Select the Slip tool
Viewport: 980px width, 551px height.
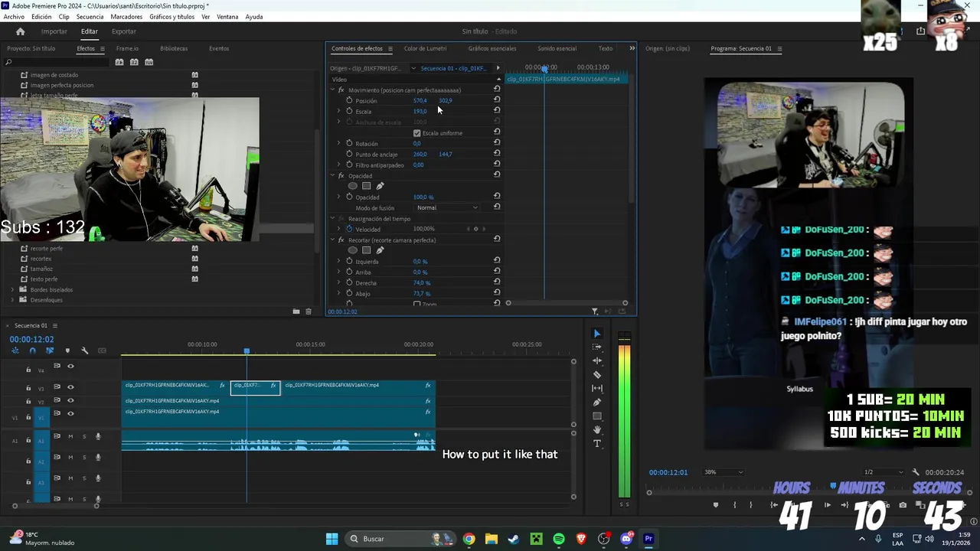pyautogui.click(x=597, y=389)
